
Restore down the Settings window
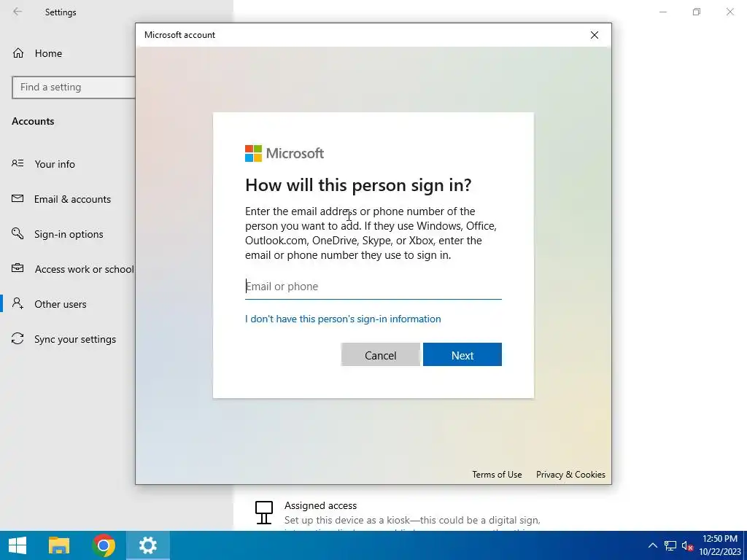pyautogui.click(x=697, y=12)
